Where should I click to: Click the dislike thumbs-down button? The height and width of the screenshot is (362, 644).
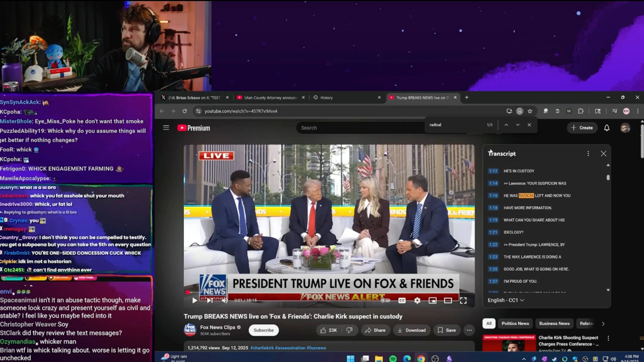[x=349, y=330]
